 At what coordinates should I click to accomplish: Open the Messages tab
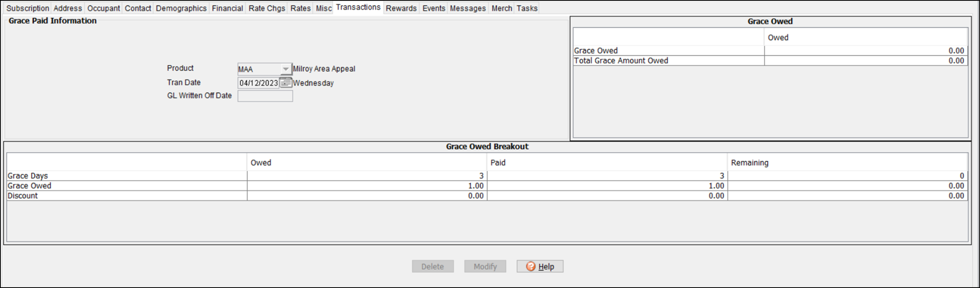(x=468, y=8)
